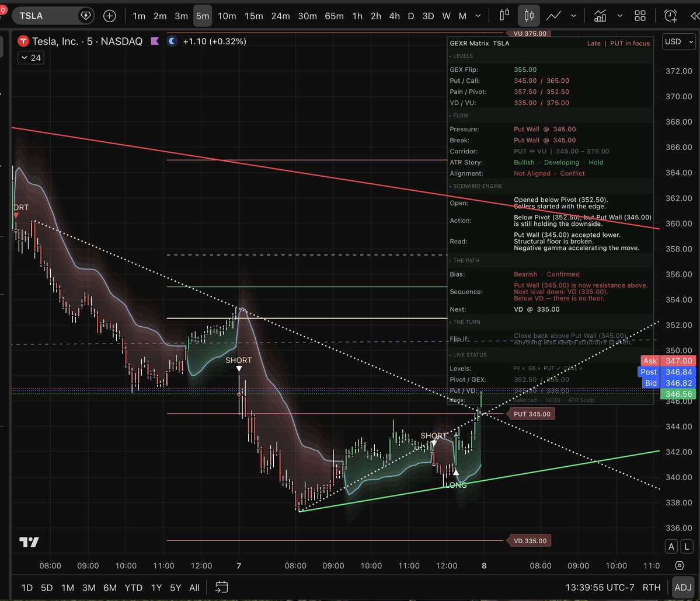Open chart settings gear on time axis

point(679,566)
